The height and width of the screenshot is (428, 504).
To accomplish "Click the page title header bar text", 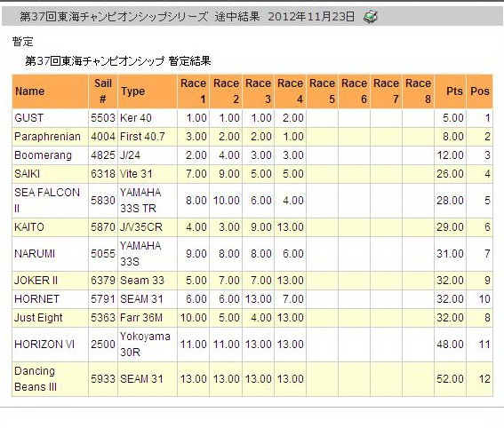I will [x=187, y=16].
